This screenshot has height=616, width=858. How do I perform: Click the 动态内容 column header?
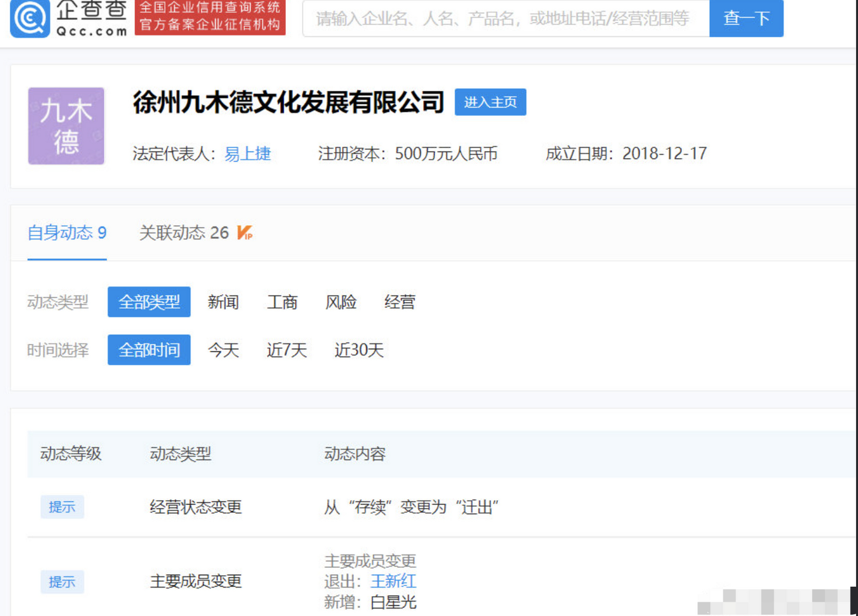tap(355, 454)
